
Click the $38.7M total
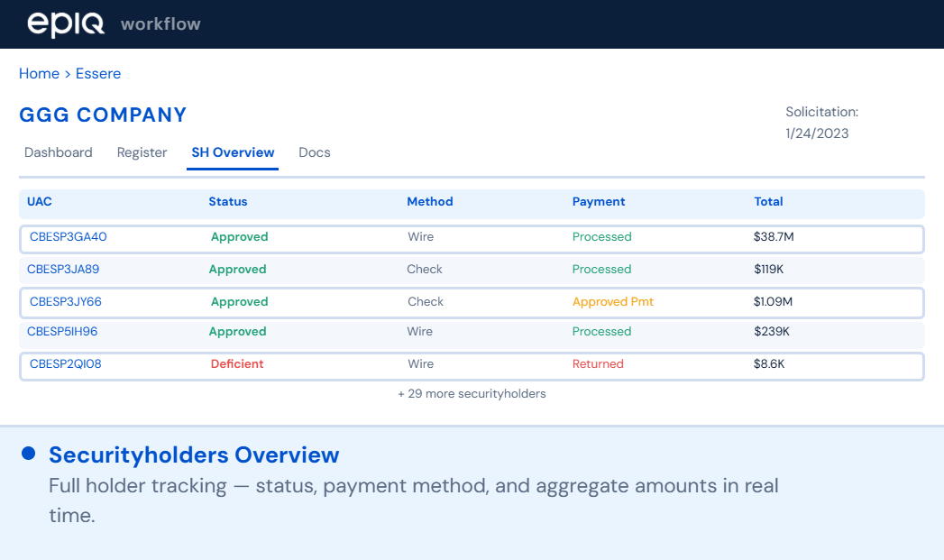coord(774,236)
